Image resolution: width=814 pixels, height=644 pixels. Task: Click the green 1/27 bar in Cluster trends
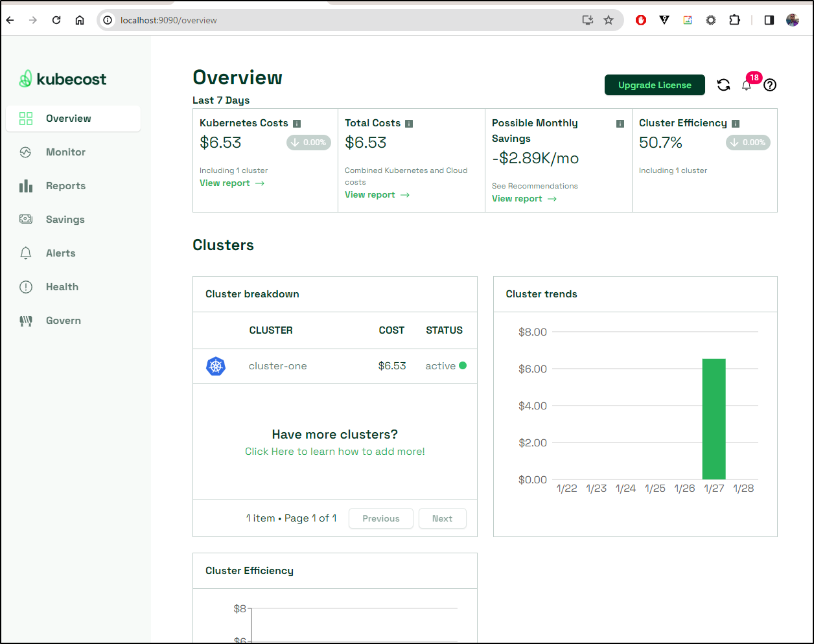coord(714,419)
